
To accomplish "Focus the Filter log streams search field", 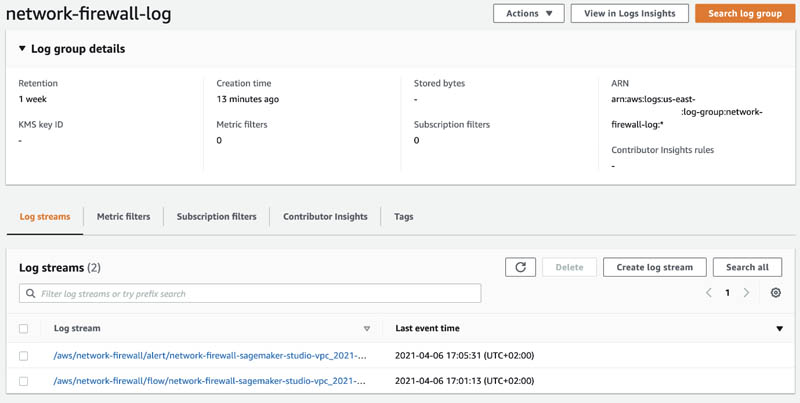I will (250, 293).
